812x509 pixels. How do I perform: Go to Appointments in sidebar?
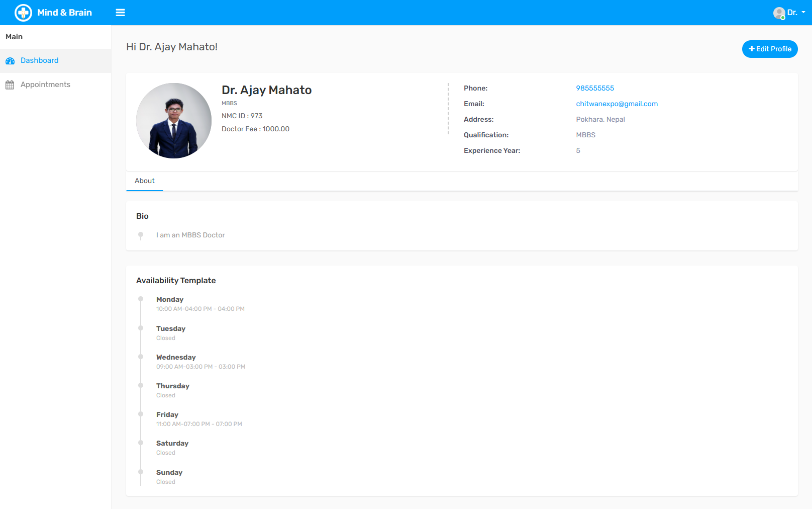(x=45, y=84)
